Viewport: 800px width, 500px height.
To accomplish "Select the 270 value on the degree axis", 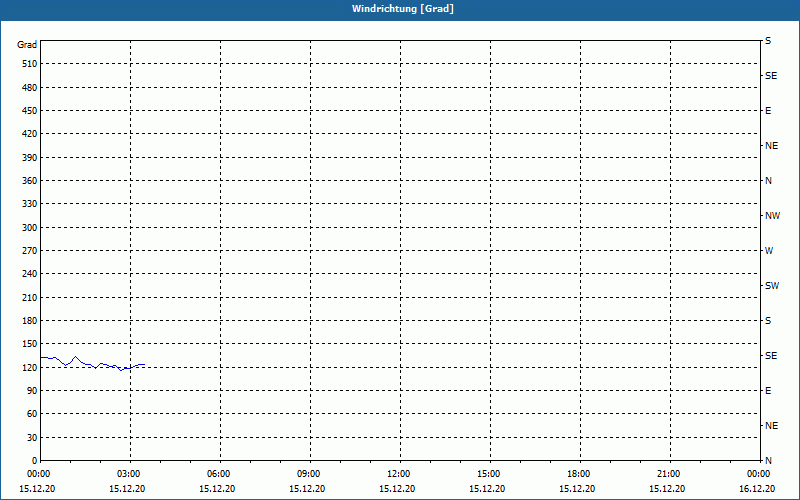I will click(x=30, y=251).
